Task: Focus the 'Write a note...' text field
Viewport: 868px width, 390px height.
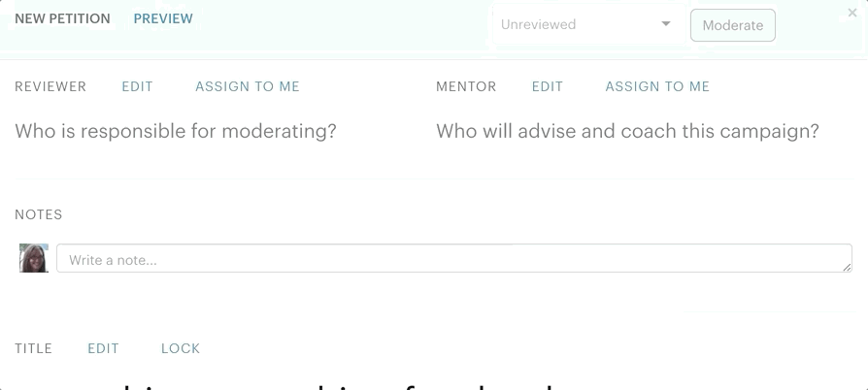Action: coord(447,259)
